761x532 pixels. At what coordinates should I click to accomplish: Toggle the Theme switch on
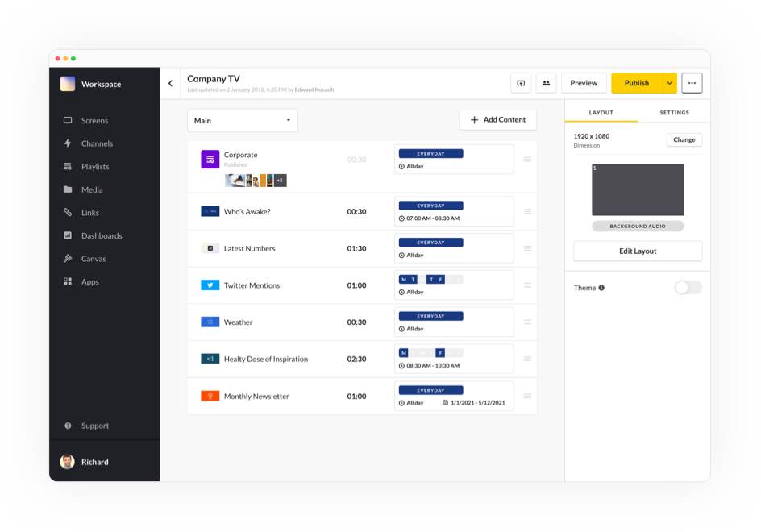coord(688,288)
